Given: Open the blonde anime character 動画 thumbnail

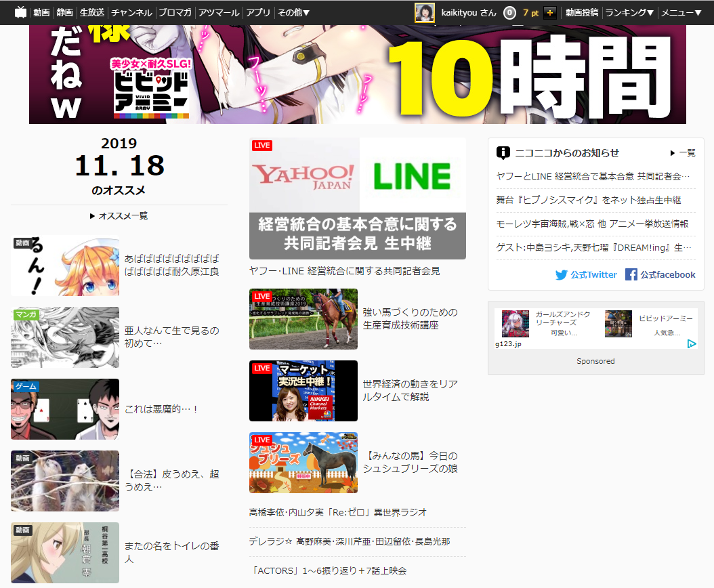Looking at the screenshot, I should click(x=65, y=553).
